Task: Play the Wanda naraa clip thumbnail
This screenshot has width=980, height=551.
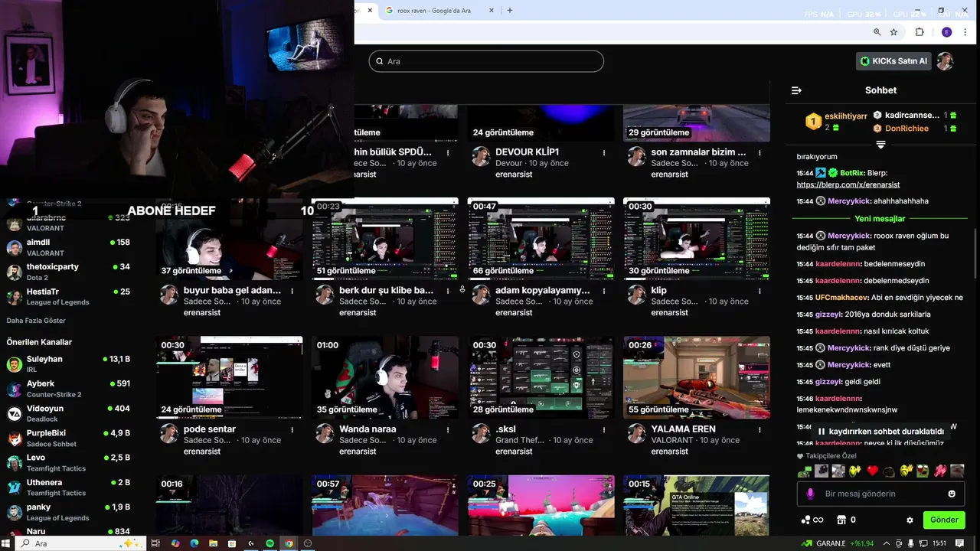Action: [385, 377]
